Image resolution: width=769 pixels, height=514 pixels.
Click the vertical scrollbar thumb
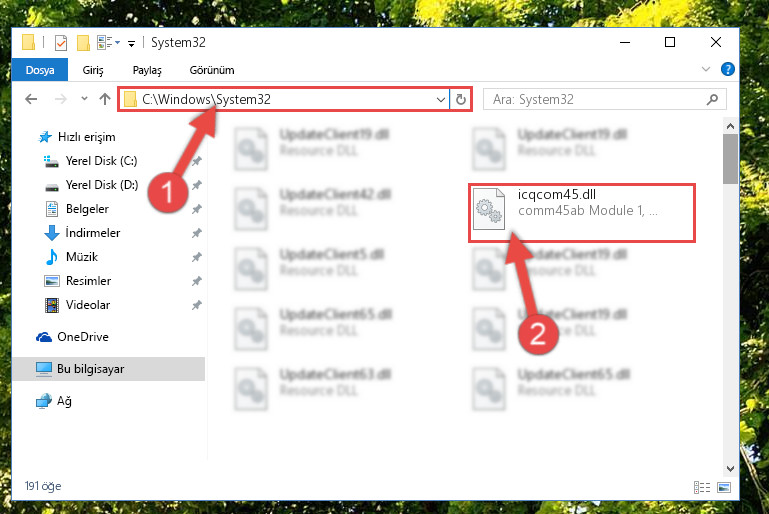(730, 159)
